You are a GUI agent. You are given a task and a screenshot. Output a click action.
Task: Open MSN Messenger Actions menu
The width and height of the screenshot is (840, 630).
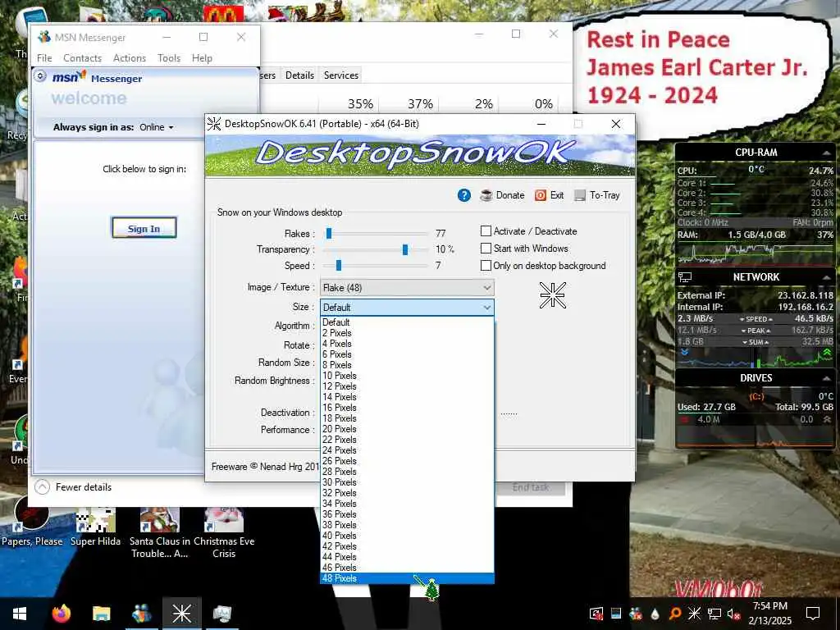130,58
